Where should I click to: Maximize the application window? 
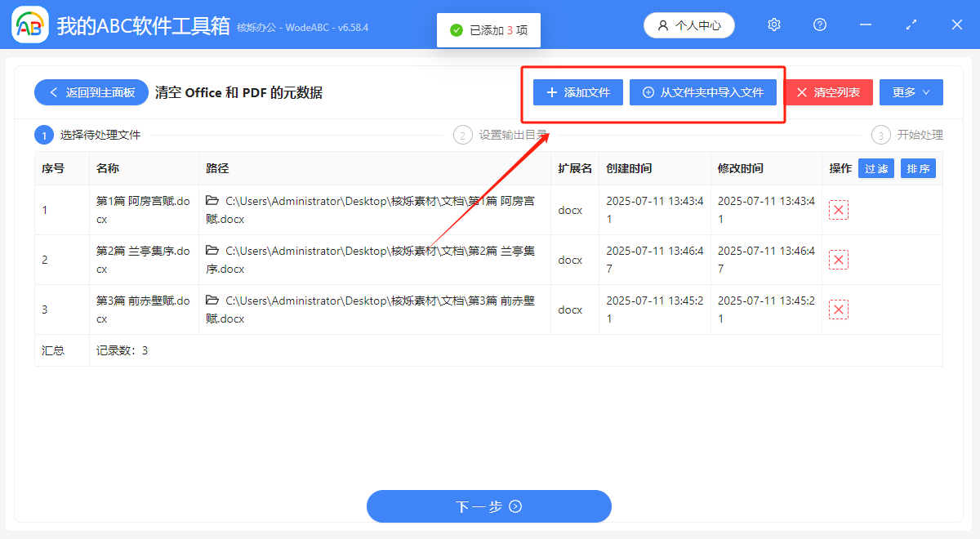coord(911,25)
